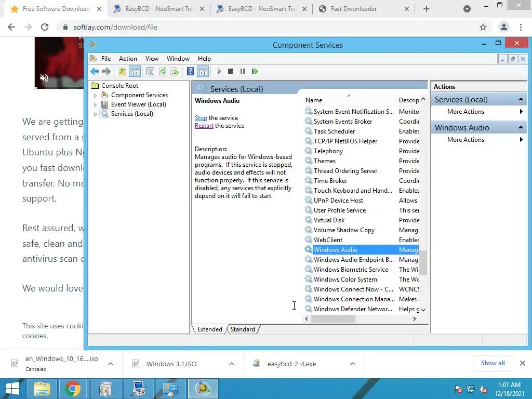The width and height of the screenshot is (532, 399).
Task: Open File Explorer from the taskbar
Action: [42, 389]
